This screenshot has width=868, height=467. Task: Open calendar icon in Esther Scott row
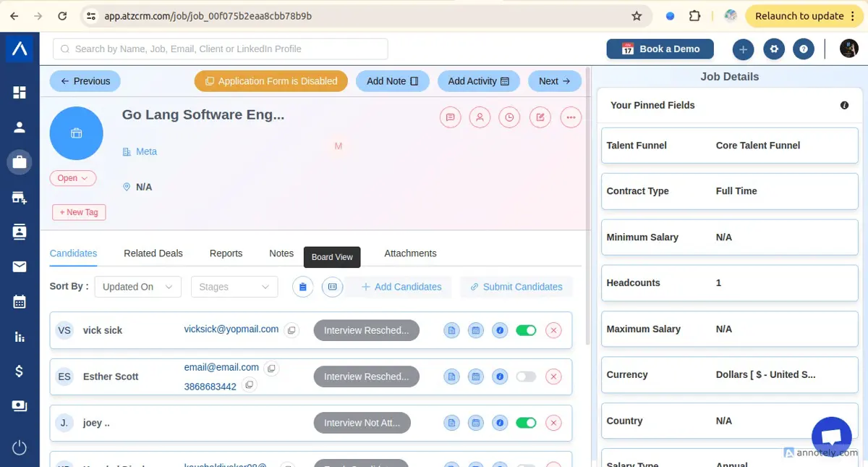[x=475, y=377]
